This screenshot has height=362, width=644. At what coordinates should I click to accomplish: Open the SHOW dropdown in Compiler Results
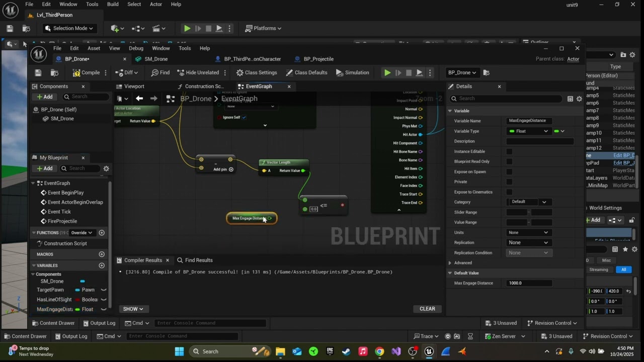tap(133, 309)
